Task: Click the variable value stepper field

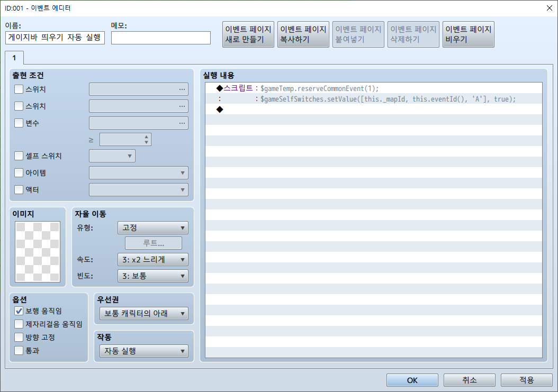Action: [x=125, y=140]
